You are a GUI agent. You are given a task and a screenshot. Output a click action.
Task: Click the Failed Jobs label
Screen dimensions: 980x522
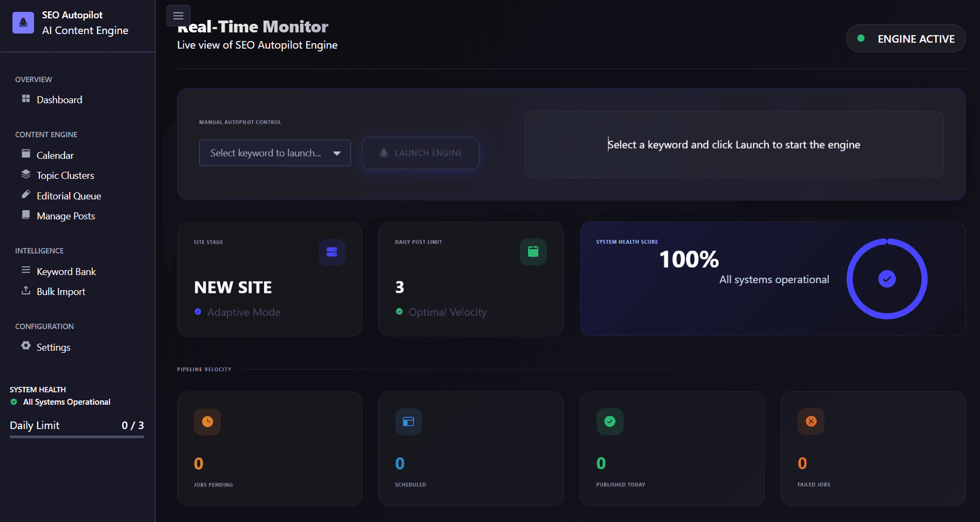coord(814,485)
